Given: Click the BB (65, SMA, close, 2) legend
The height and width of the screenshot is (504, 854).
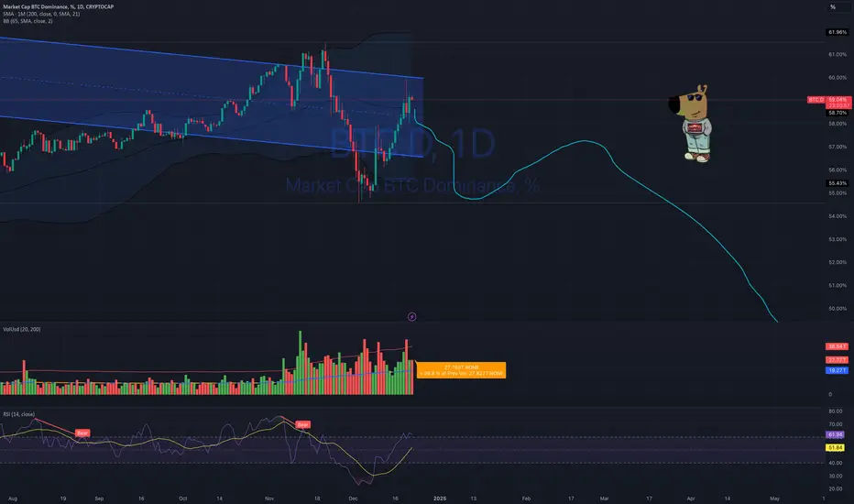Looking at the screenshot, I should pos(27,21).
